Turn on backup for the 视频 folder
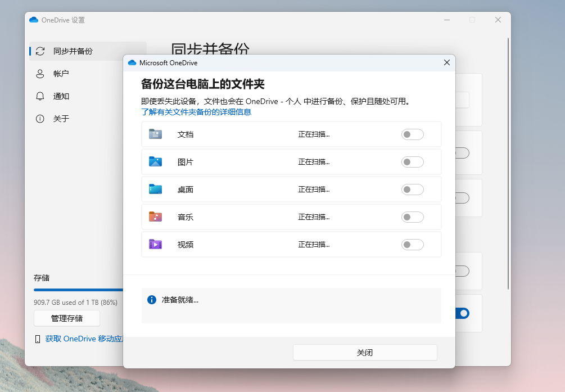Viewport: 565px width, 392px height. click(x=413, y=245)
